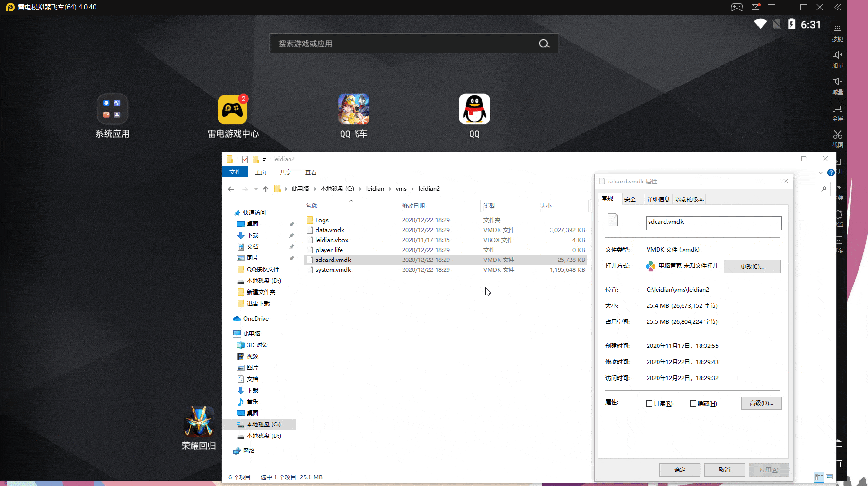Image resolution: width=868 pixels, height=486 pixels.
Task: Open the keyboard mapping (按键) icon
Action: [837, 29]
